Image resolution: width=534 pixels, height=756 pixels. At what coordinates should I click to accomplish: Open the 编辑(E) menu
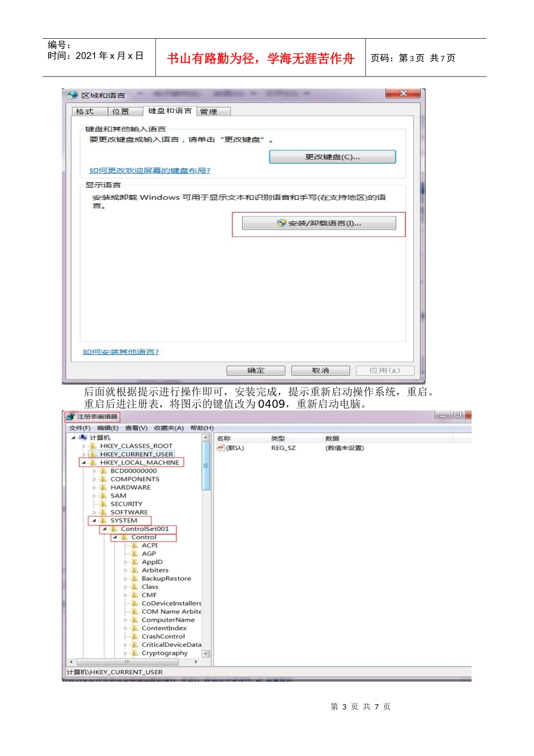[108, 428]
